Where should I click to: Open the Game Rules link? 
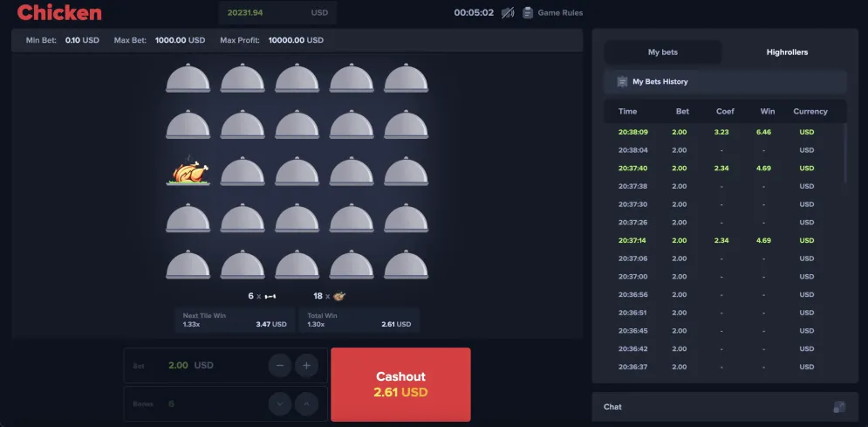coord(560,13)
